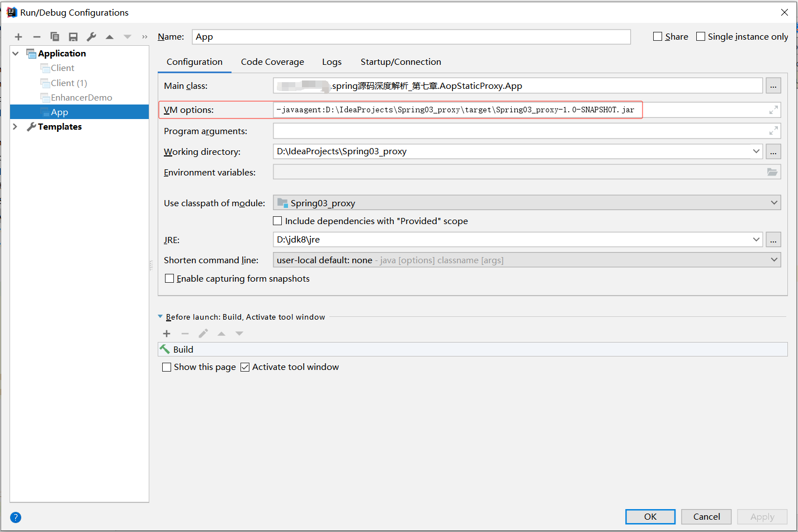Image resolution: width=798 pixels, height=532 pixels.
Task: Open JRE dropdown arrow
Action: click(x=756, y=240)
